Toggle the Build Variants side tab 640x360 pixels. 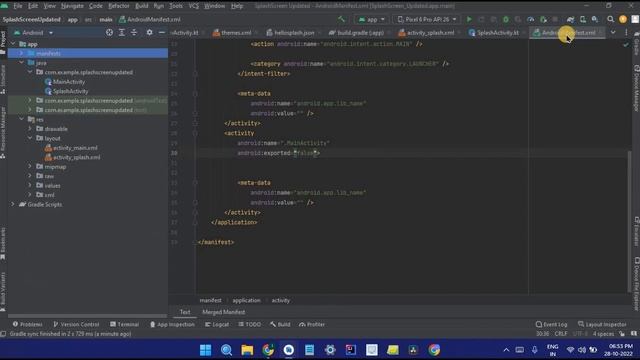tap(3, 292)
